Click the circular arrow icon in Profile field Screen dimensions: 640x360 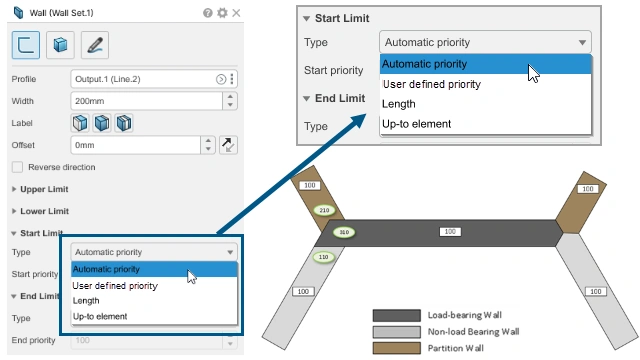[x=221, y=79]
